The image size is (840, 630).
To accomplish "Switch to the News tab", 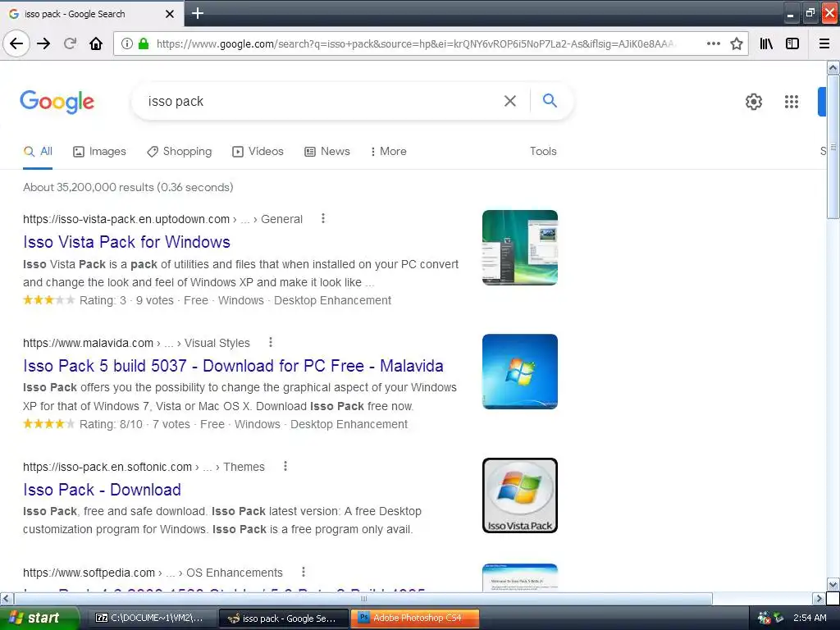I will click(x=327, y=152).
